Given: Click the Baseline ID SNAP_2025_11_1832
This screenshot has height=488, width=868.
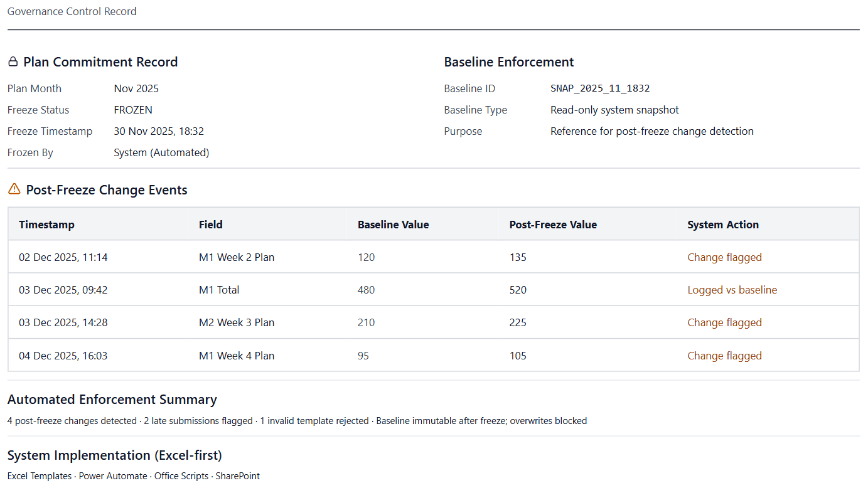Looking at the screenshot, I should point(600,88).
